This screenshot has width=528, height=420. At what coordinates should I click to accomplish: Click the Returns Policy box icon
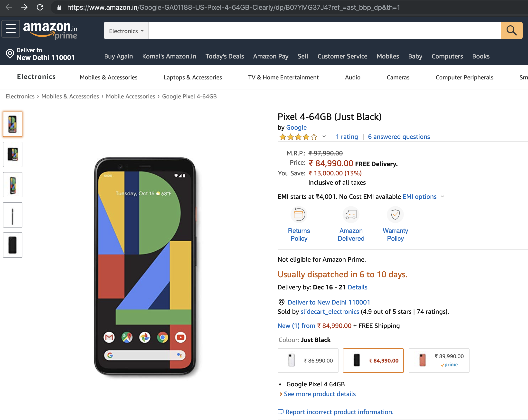point(299,215)
